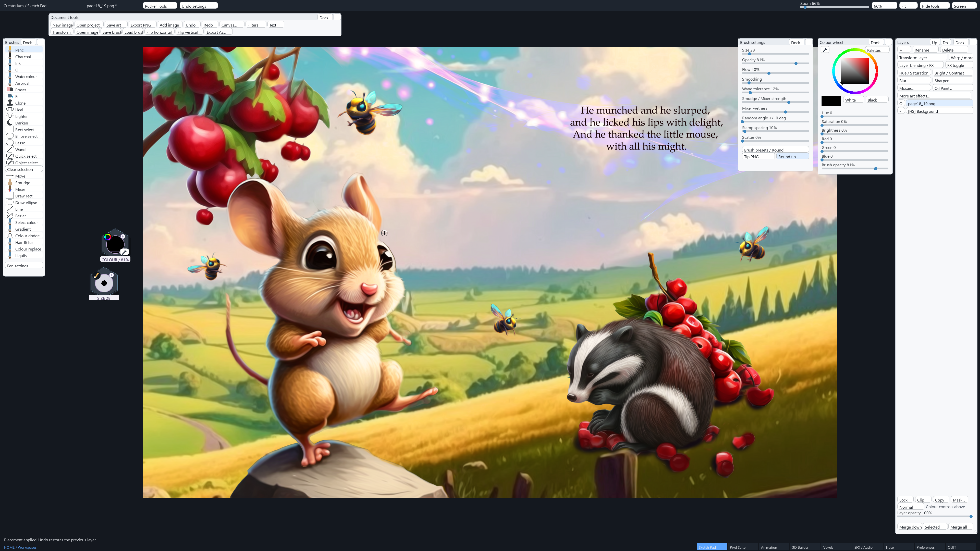Pick the Mixer brush icon
This screenshot has width=980, height=551.
[10, 189]
